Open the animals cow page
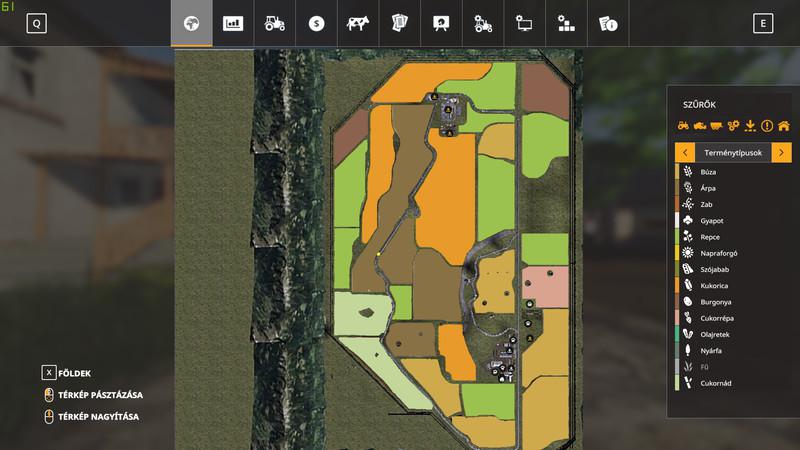Screen dimensions: 800x450 click(357, 24)
